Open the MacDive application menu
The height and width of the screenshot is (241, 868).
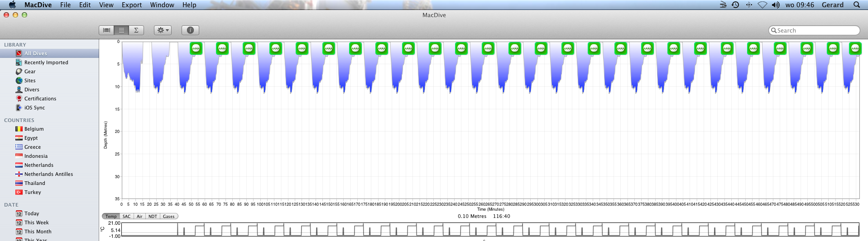click(x=38, y=5)
